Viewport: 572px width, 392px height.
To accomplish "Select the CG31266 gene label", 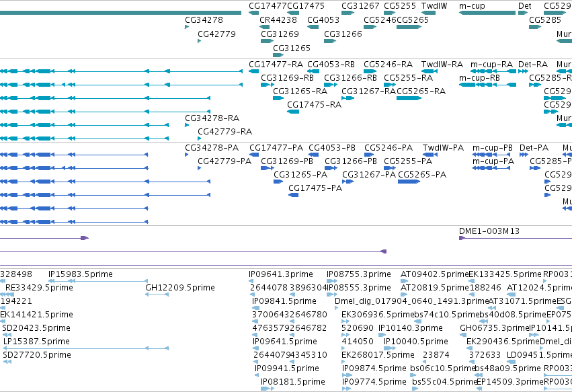I will click(343, 34).
